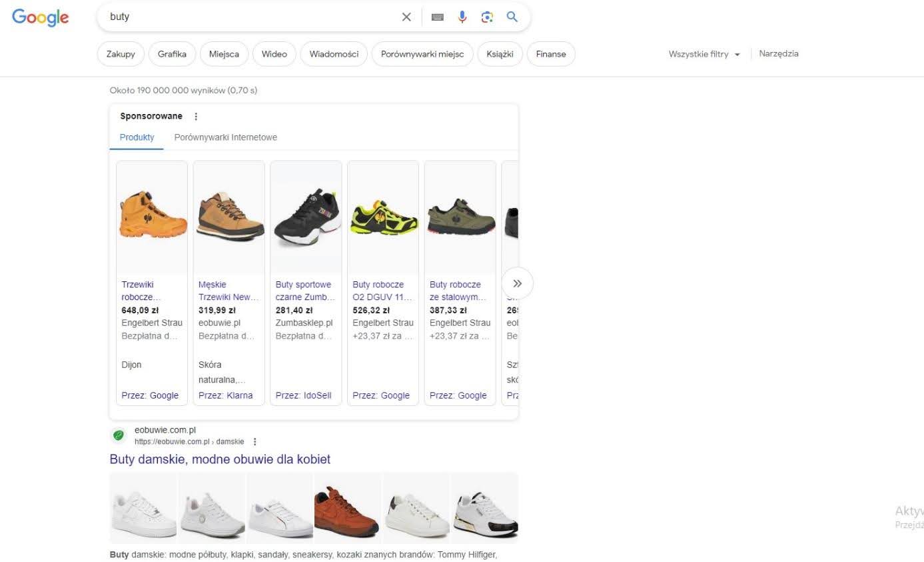Open the neon yellow O2 DGUV shoe image

pos(383,217)
